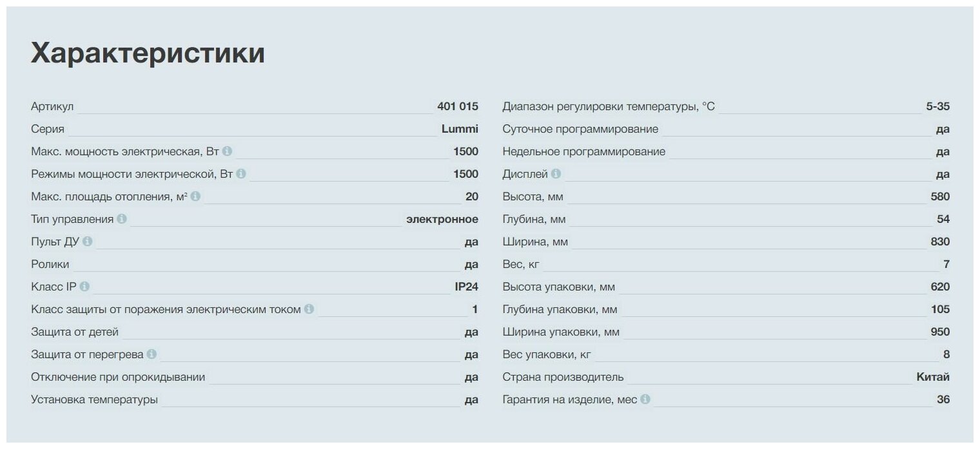Open info icon for Режимы мощности электрической
The height and width of the screenshot is (449, 980).
241,174
